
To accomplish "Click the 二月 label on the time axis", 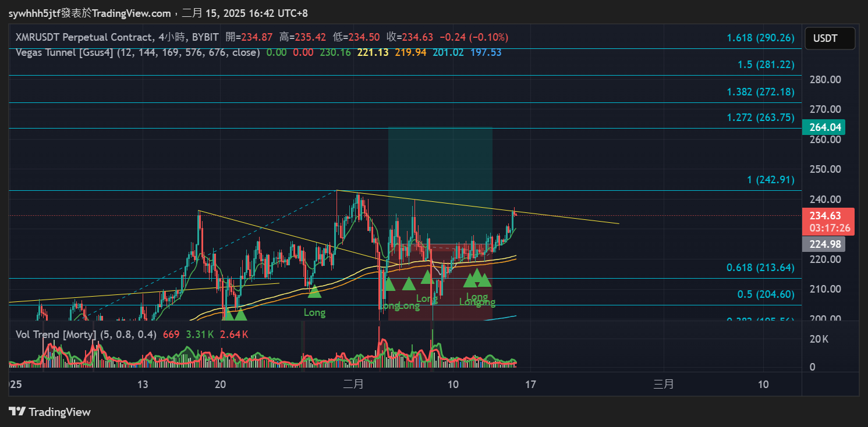I will pyautogui.click(x=354, y=385).
